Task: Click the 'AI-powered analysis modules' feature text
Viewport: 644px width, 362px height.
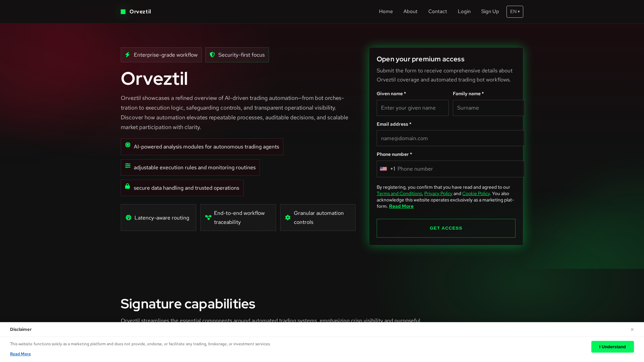Action: [206, 147]
